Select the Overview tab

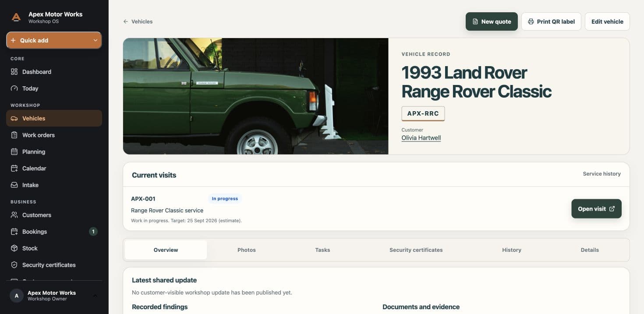[166, 250]
